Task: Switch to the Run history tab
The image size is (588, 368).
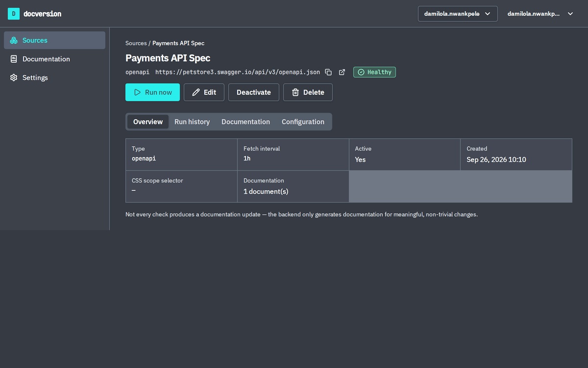Action: pos(192,122)
